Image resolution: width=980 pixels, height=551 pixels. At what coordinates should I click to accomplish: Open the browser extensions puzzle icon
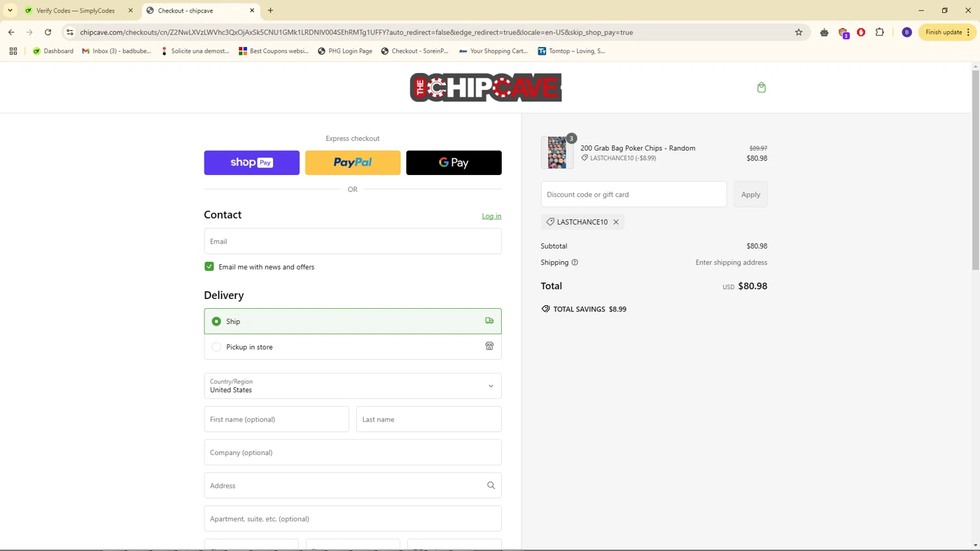879,32
